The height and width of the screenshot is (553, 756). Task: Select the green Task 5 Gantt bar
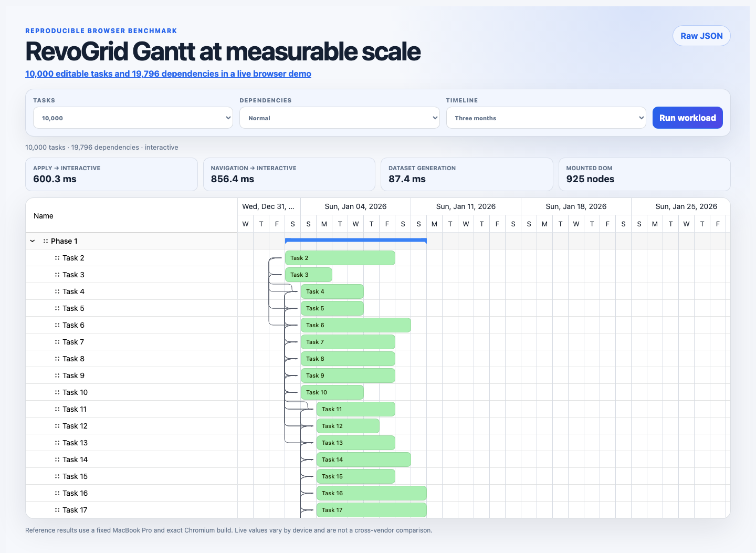tap(332, 308)
